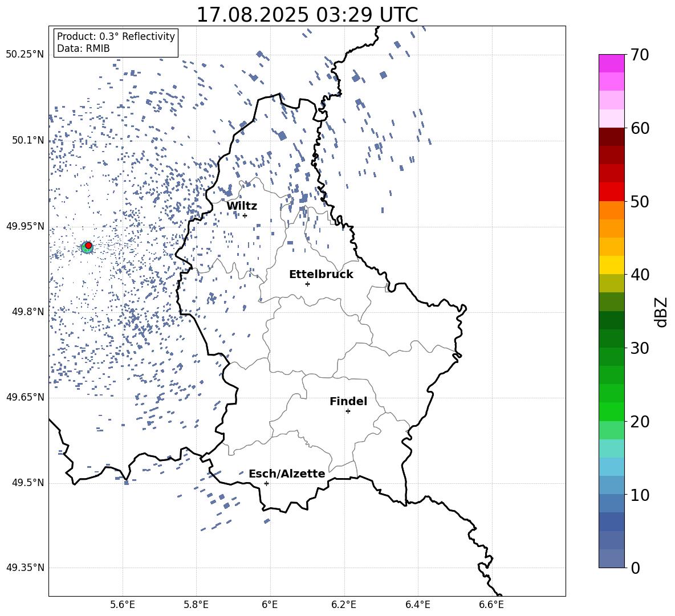Viewport: 675px width, 616px height.
Task: Click the Wiltz city label
Action: click(242, 206)
